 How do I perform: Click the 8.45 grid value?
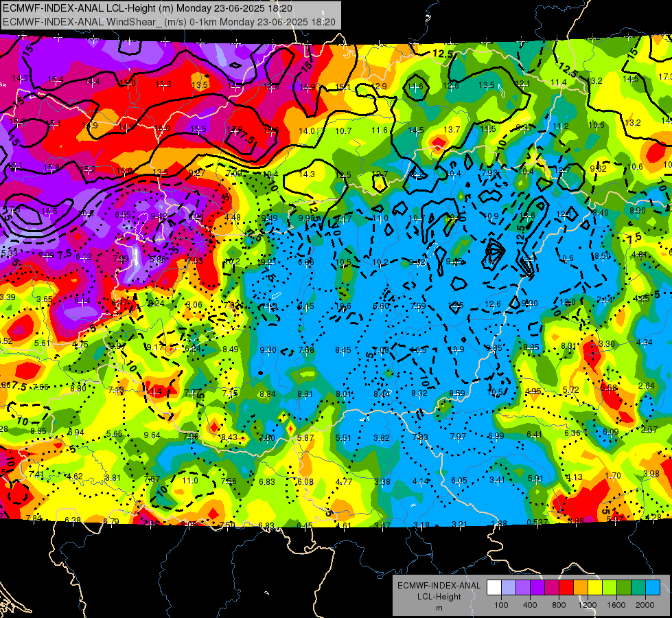pyautogui.click(x=343, y=350)
